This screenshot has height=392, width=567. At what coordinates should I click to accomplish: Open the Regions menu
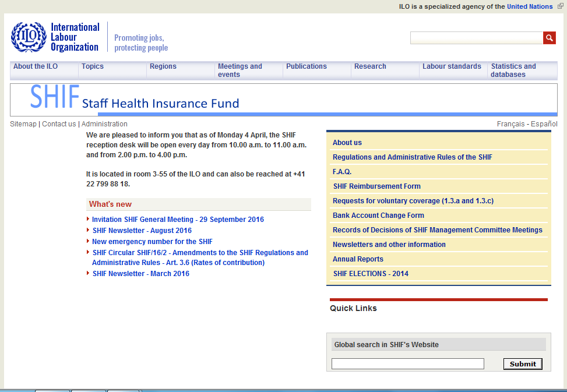tap(163, 66)
